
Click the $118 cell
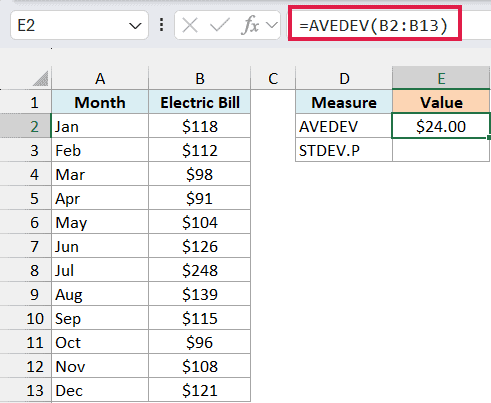click(200, 126)
